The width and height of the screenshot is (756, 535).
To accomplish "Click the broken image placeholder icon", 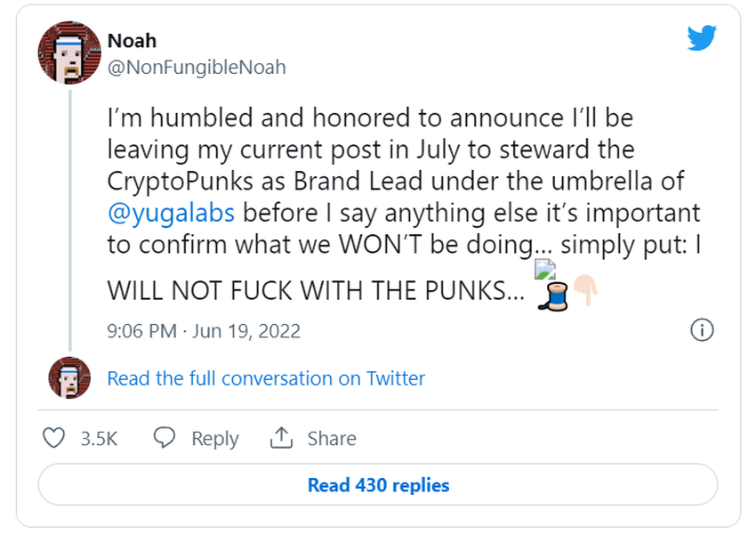I will pos(544,271).
